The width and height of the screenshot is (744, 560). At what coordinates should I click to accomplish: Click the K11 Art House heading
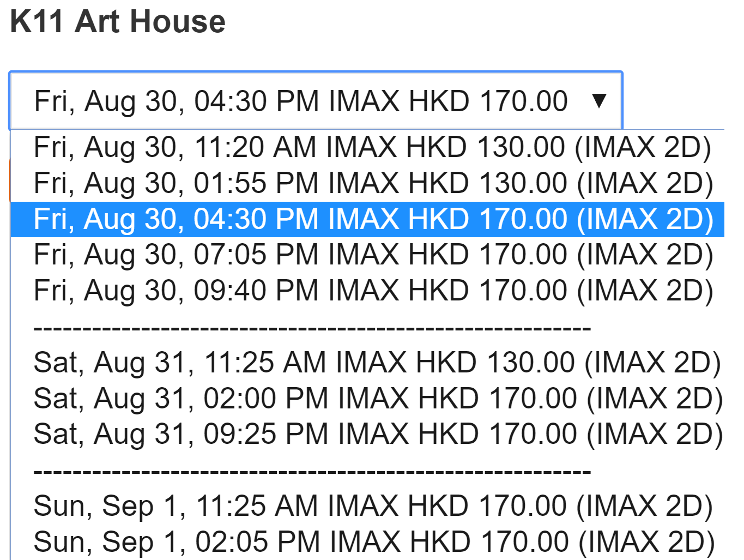[x=118, y=22]
